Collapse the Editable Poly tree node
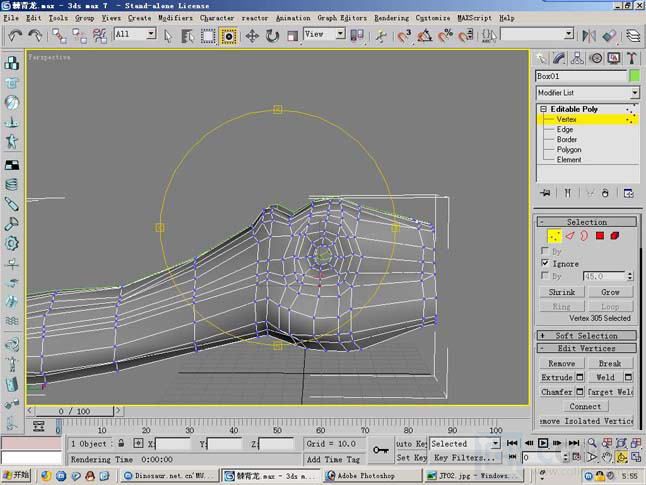The image size is (646, 485). (x=543, y=109)
